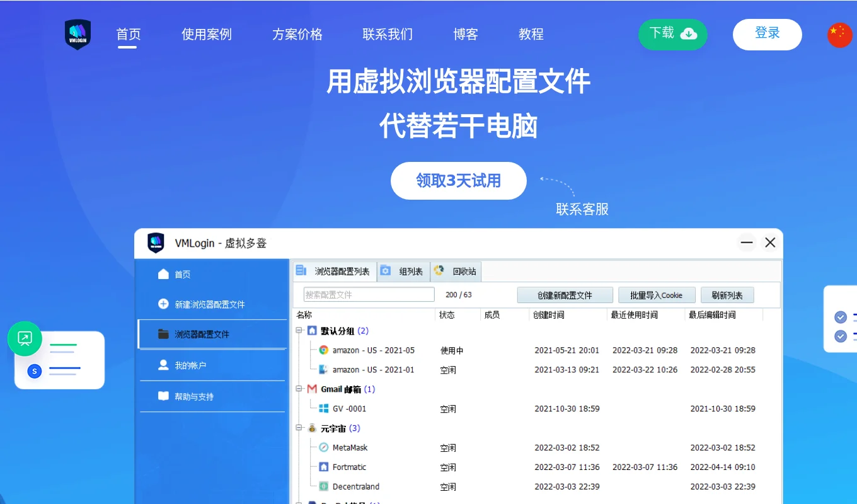
Task: Toggle the green status dot on amazon - US - 2021-05
Action: click(x=321, y=350)
